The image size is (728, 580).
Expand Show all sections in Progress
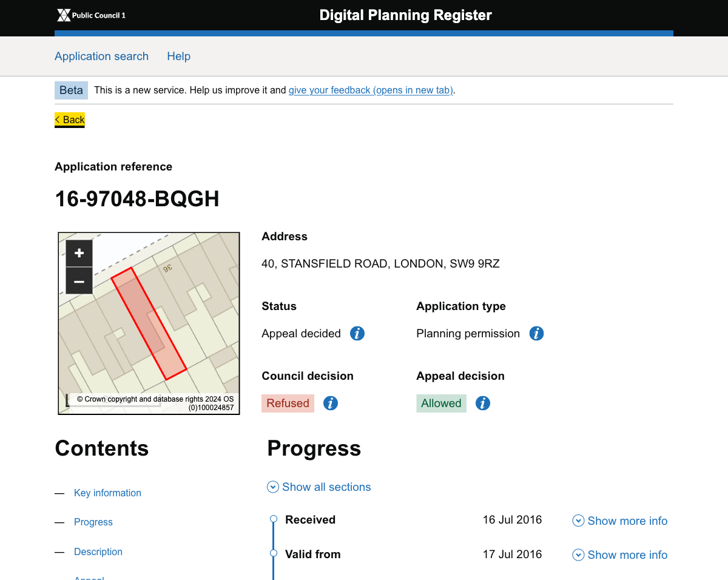click(318, 487)
